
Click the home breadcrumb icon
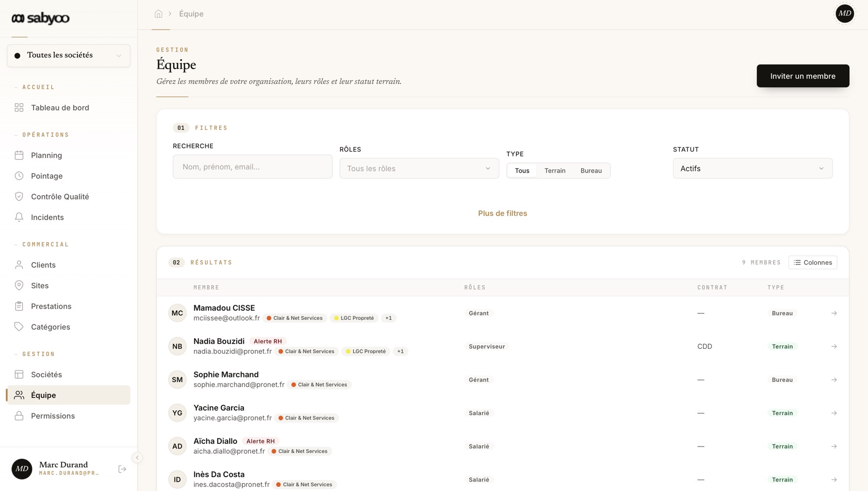tap(159, 14)
